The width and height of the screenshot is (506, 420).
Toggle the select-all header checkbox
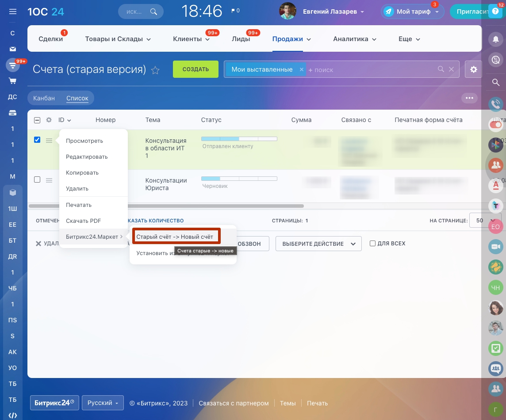(x=37, y=120)
